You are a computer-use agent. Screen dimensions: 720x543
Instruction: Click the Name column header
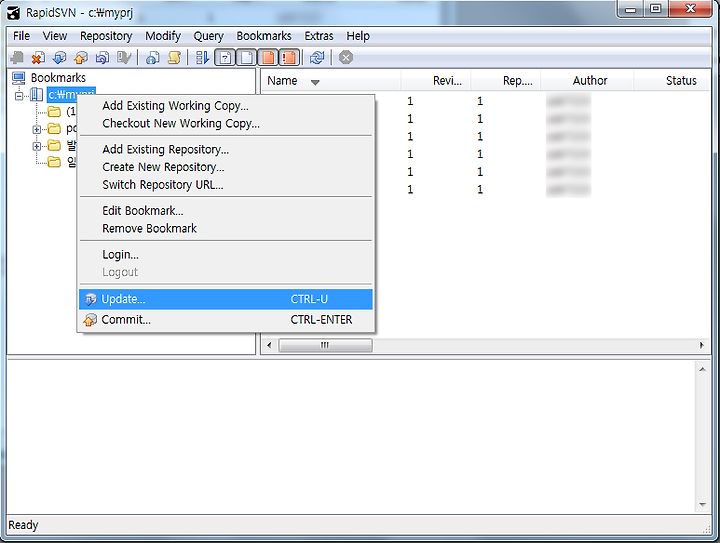click(331, 81)
